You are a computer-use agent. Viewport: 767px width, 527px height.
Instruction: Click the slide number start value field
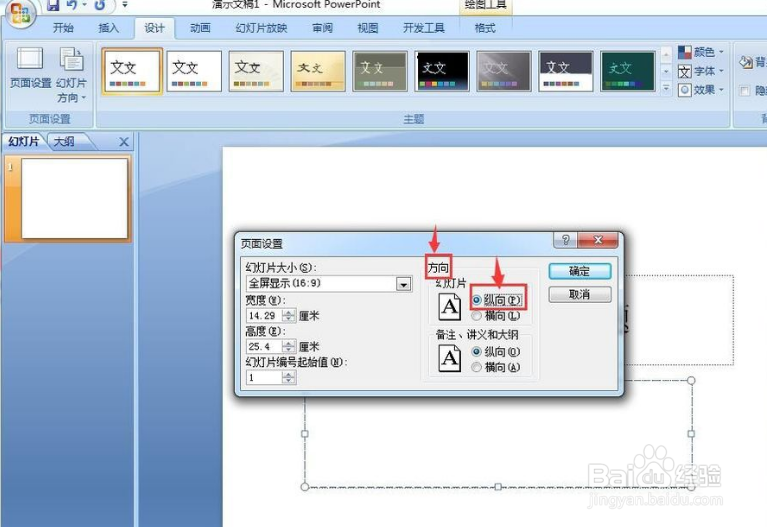click(264, 377)
